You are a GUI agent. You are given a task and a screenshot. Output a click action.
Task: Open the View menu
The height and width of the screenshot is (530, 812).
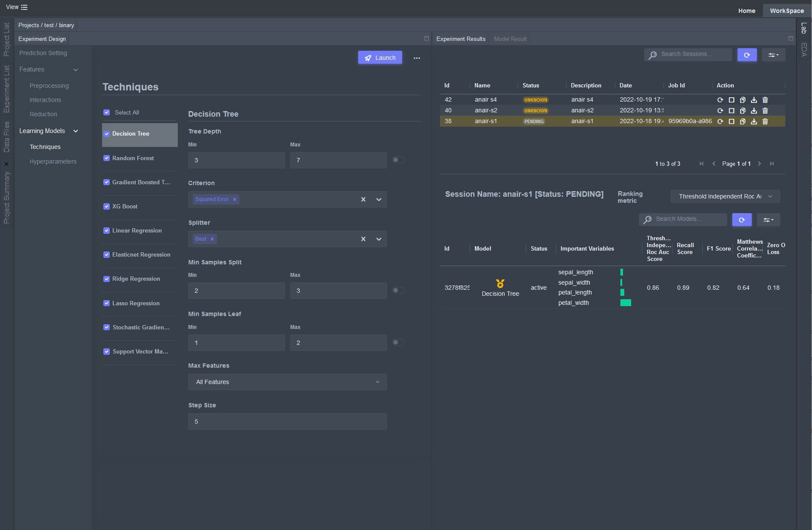point(16,7)
